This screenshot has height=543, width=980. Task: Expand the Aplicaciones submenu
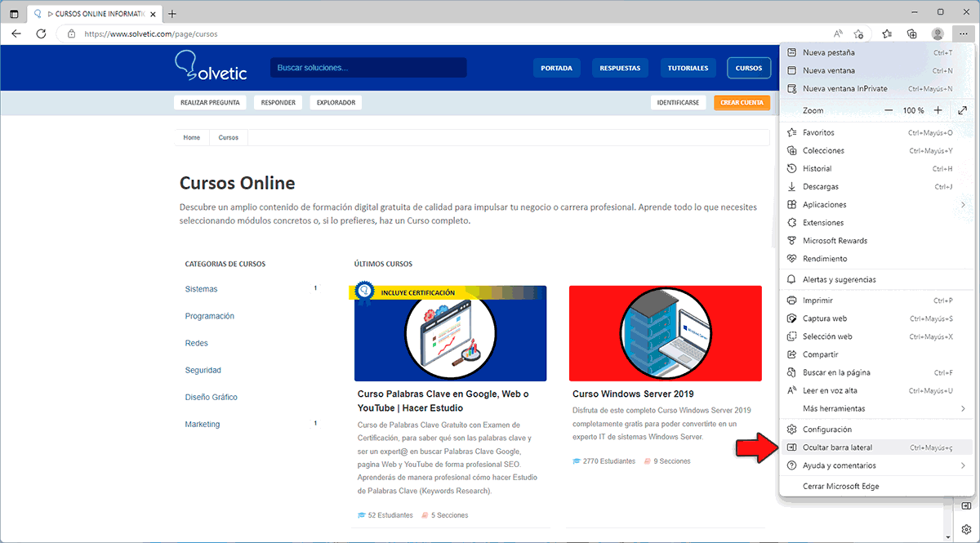876,204
